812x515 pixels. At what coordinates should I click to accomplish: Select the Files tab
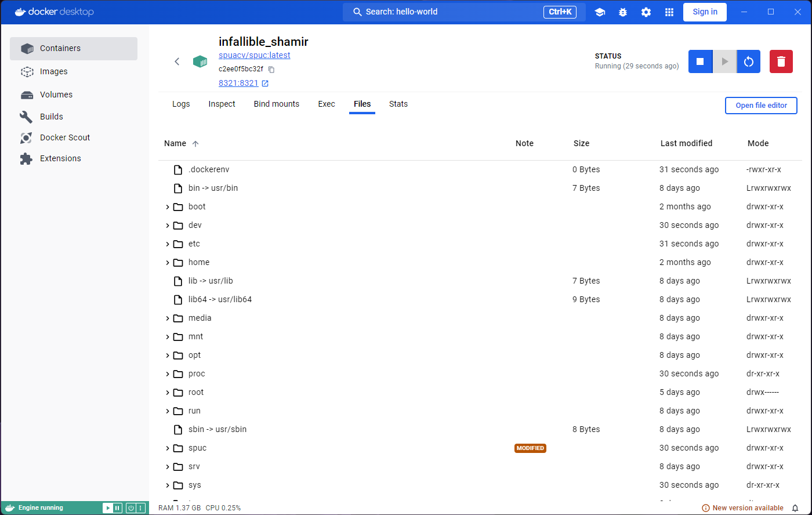pos(362,104)
